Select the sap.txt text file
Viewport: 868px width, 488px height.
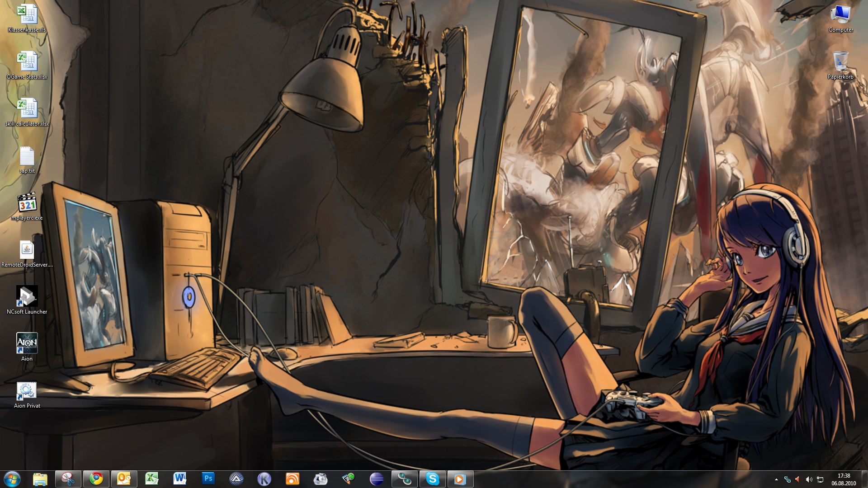(27, 156)
